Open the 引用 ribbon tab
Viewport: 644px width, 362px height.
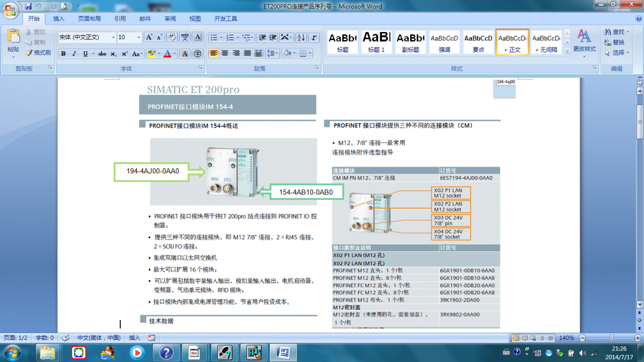tap(120, 19)
